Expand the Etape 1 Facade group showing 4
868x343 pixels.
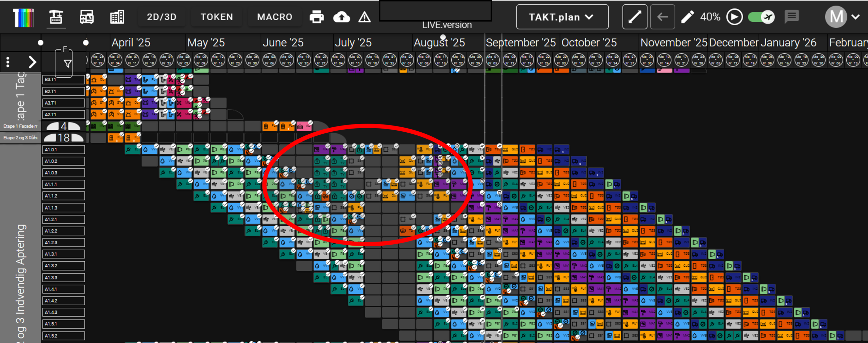pos(64,126)
